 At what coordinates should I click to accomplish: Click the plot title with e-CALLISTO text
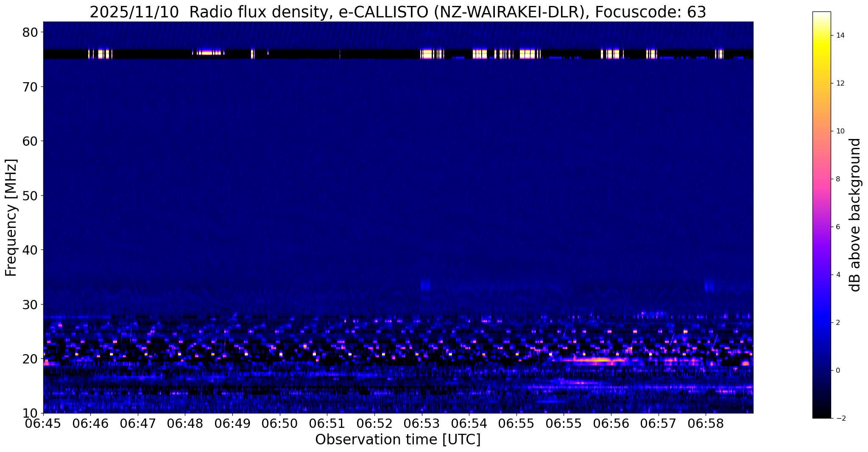coord(397,12)
